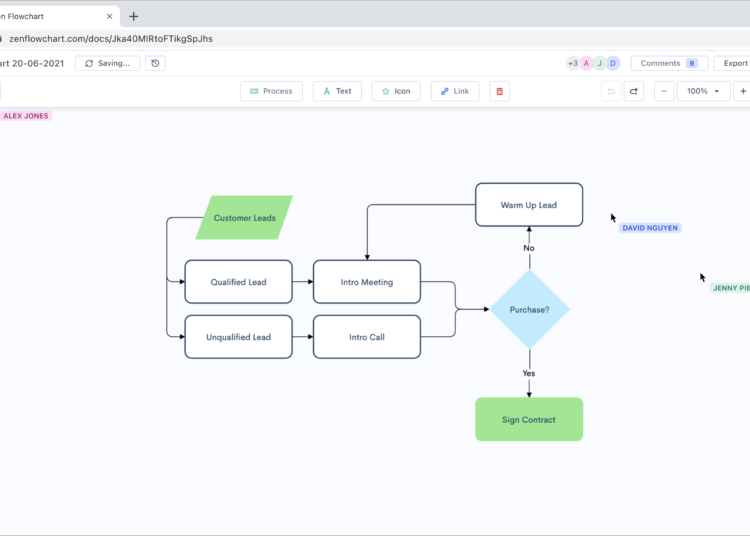
Task: Click the ALEX JONES cursor label
Action: pos(26,116)
